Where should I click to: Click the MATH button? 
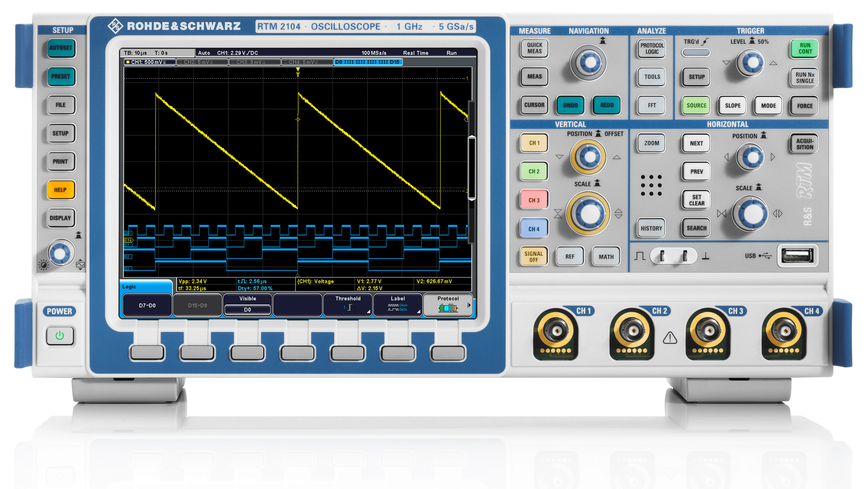click(x=606, y=257)
